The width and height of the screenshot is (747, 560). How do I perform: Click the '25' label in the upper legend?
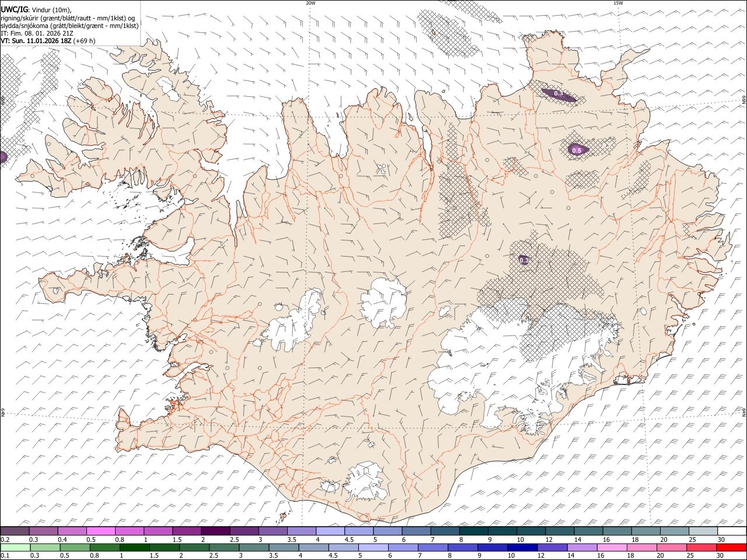pos(692,540)
